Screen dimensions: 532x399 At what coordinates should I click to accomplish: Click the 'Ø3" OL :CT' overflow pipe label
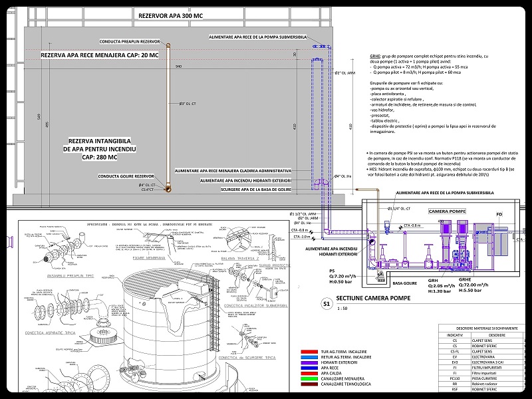point(188,104)
